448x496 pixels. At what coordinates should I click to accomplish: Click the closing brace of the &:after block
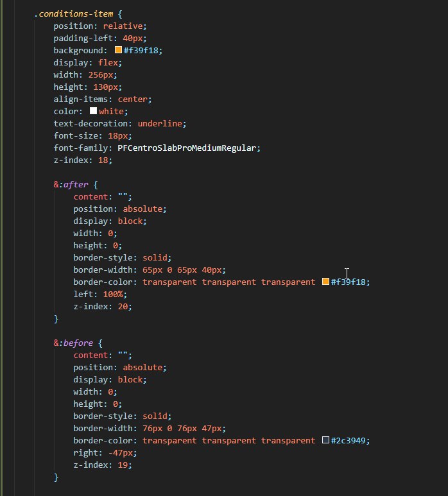[56, 318]
